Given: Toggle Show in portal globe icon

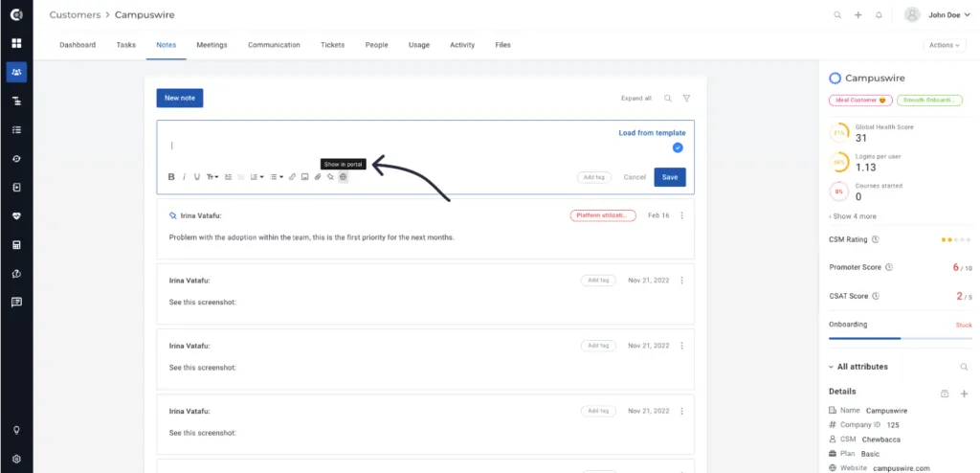Looking at the screenshot, I should coord(344,177).
